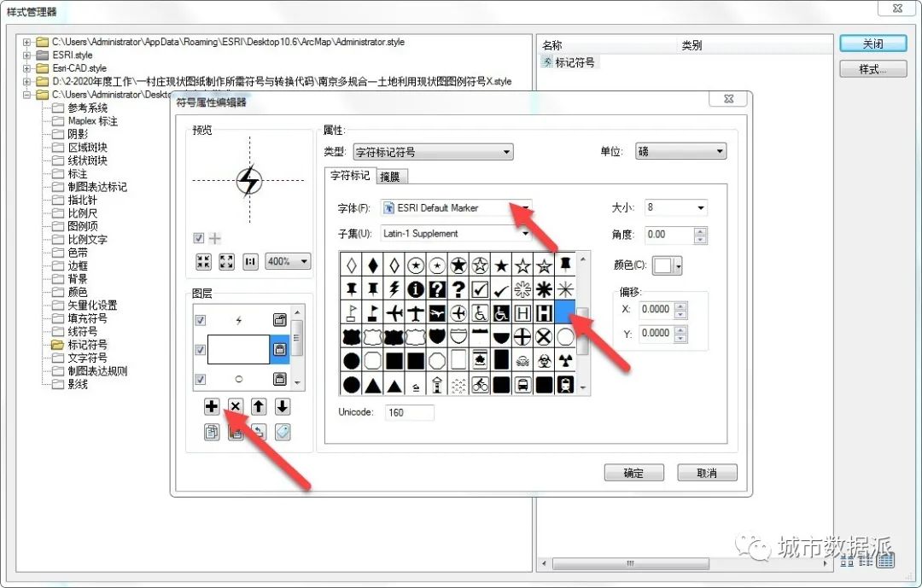
Task: Select the boxed check mark glyph
Action: 480,289
